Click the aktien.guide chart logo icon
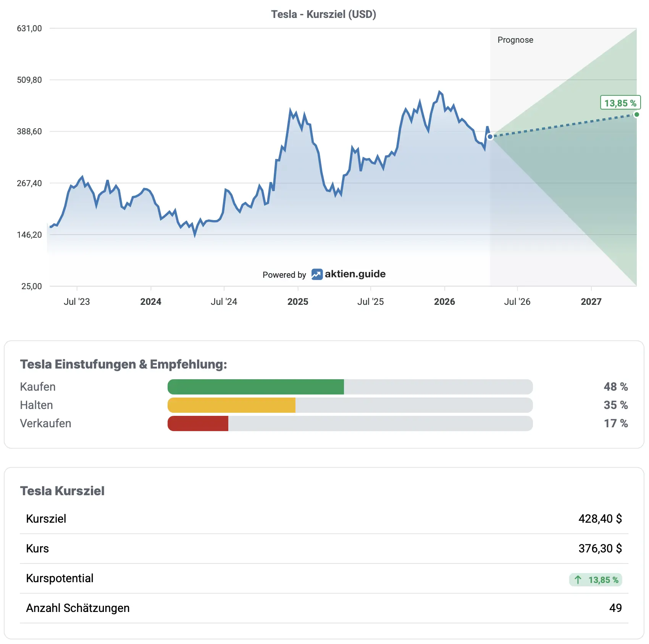Viewport: 649px width, 644px height. (x=316, y=274)
